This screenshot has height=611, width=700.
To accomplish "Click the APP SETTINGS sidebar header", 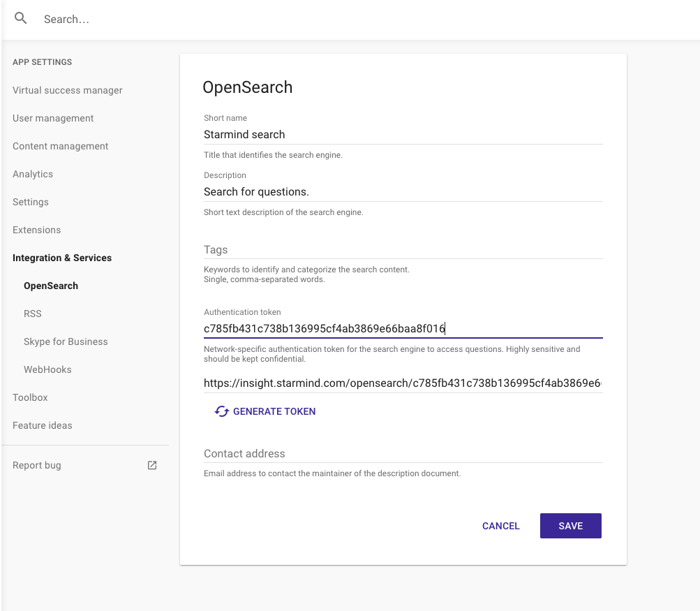I will click(42, 62).
